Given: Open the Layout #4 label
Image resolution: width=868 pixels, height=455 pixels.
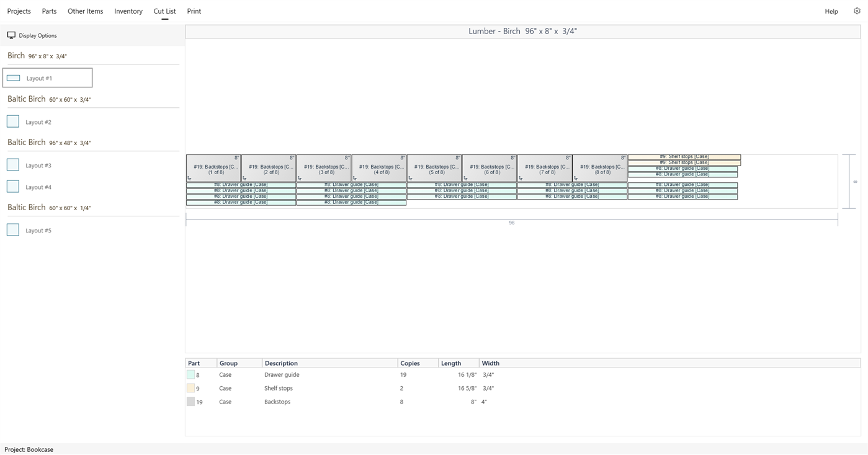Looking at the screenshot, I should pos(38,187).
